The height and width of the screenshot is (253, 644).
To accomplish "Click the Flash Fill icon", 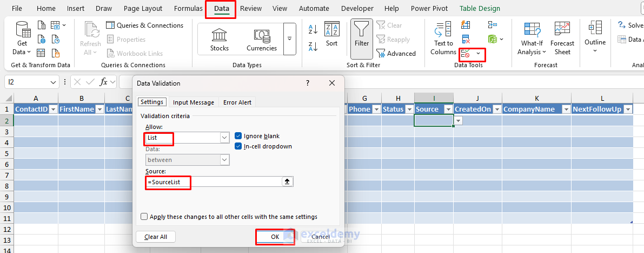I will pos(466,25).
